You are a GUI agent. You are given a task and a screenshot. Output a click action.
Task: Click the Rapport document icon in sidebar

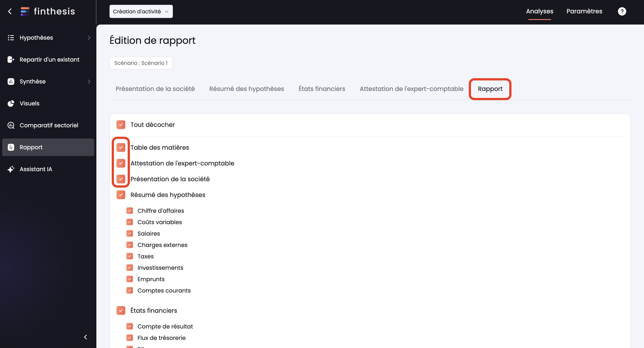click(x=11, y=147)
